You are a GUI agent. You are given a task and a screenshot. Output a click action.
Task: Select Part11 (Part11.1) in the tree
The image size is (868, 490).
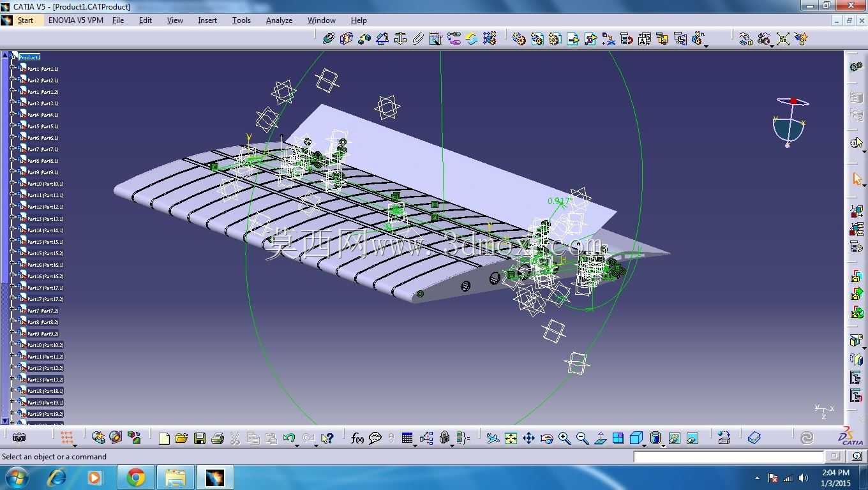pos(45,195)
